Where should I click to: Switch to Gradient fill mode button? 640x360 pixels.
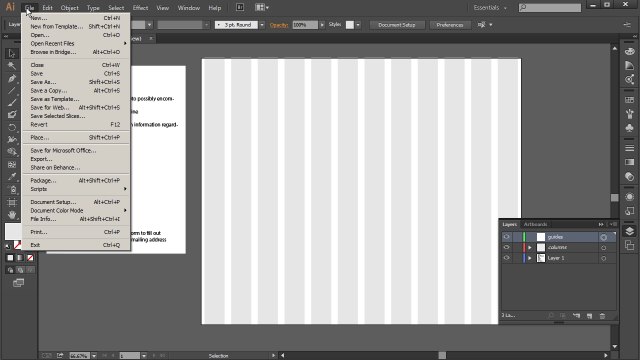(x=20, y=258)
